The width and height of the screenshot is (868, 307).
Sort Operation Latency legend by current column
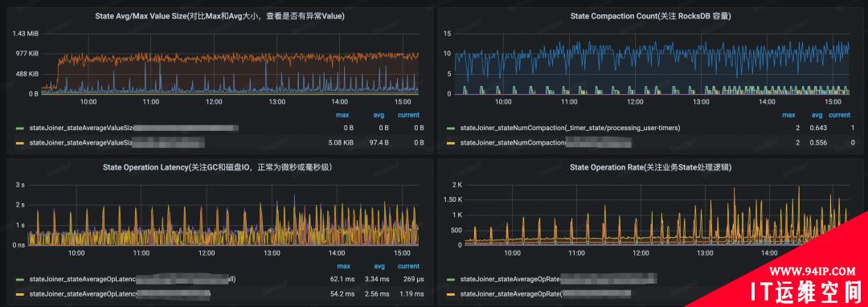coord(408,267)
